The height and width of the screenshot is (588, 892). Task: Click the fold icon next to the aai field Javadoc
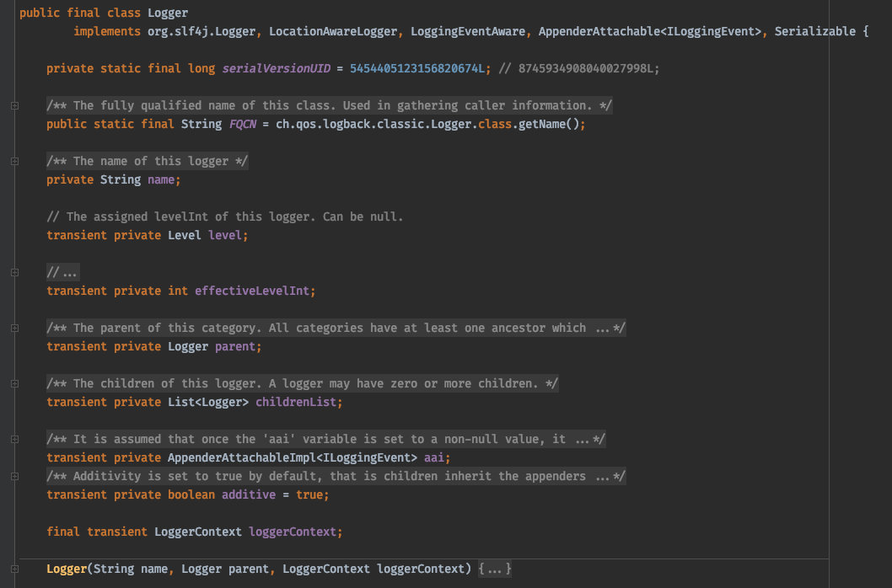13,439
